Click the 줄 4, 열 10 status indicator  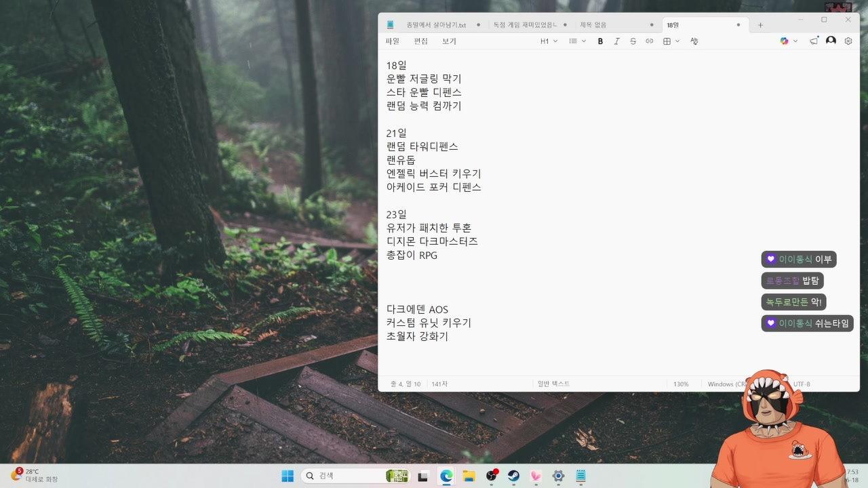tap(405, 384)
